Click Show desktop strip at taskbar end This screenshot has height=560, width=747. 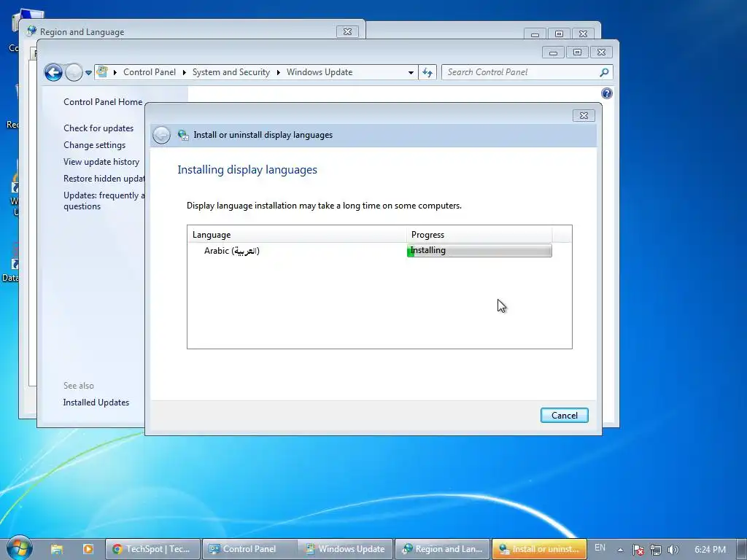click(742, 549)
